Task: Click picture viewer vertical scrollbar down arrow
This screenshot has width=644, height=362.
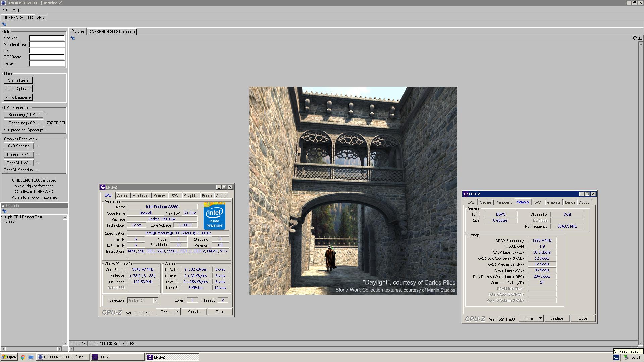Action: (x=641, y=343)
